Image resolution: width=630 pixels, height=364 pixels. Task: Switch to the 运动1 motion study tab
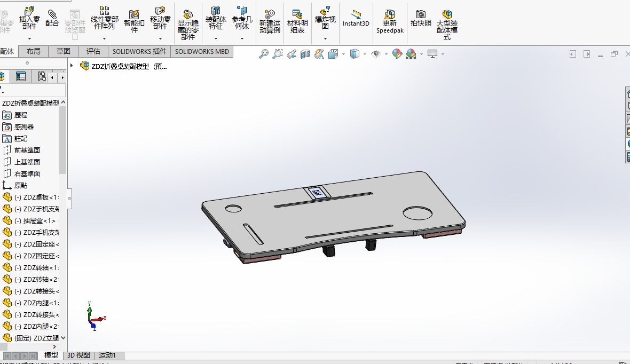107,355
